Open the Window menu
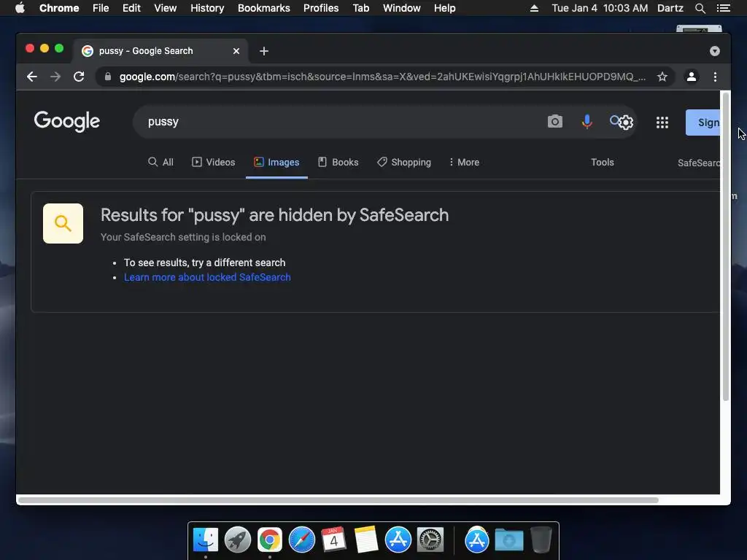The height and width of the screenshot is (560, 747). pos(402,8)
